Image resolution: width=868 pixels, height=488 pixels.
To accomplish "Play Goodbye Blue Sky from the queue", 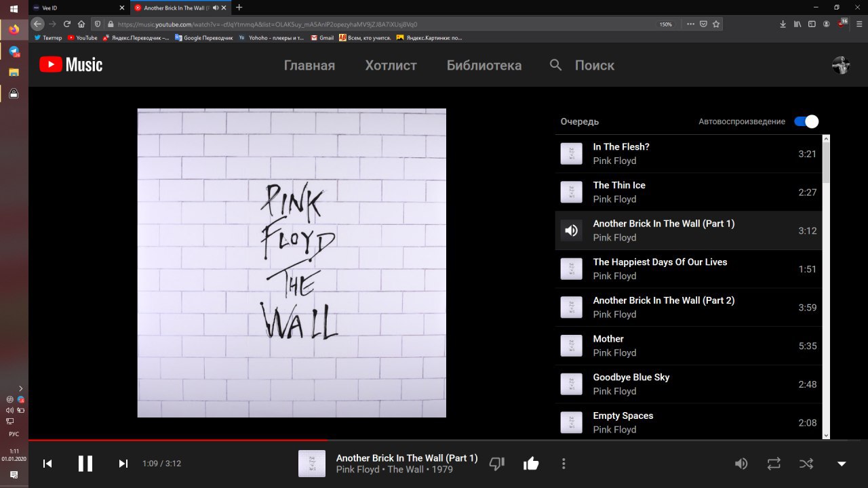I will (x=688, y=384).
